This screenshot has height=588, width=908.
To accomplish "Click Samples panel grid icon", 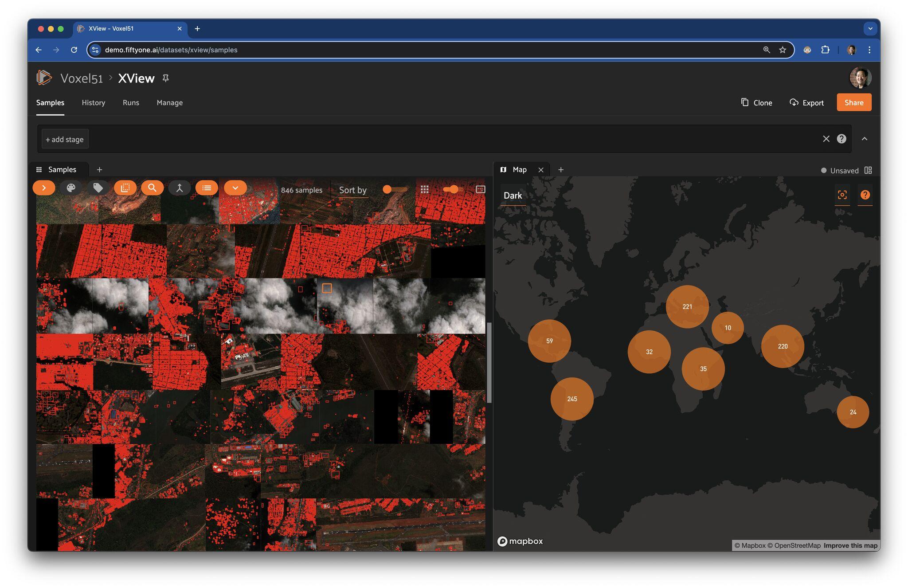I will point(39,170).
